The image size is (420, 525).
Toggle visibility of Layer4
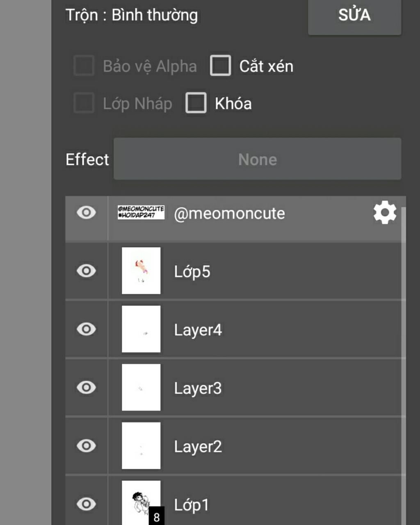(x=86, y=329)
